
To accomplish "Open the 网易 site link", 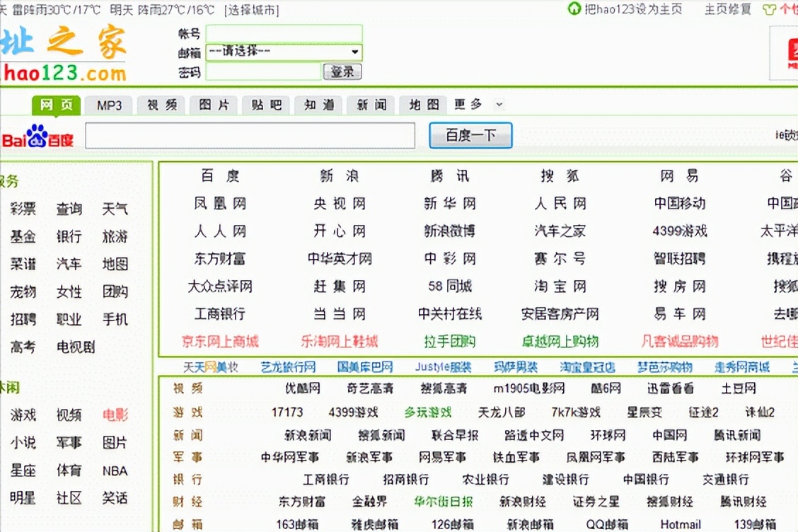I will click(679, 175).
